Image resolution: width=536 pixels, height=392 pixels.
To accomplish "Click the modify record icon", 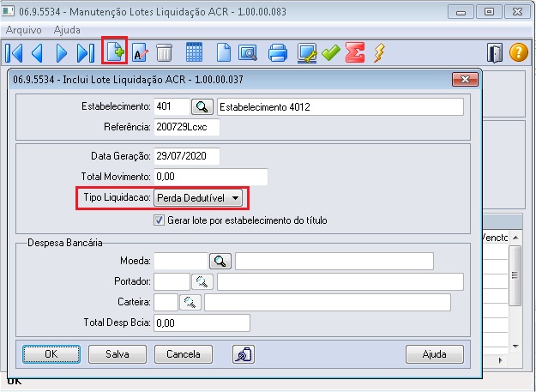I will [140, 52].
